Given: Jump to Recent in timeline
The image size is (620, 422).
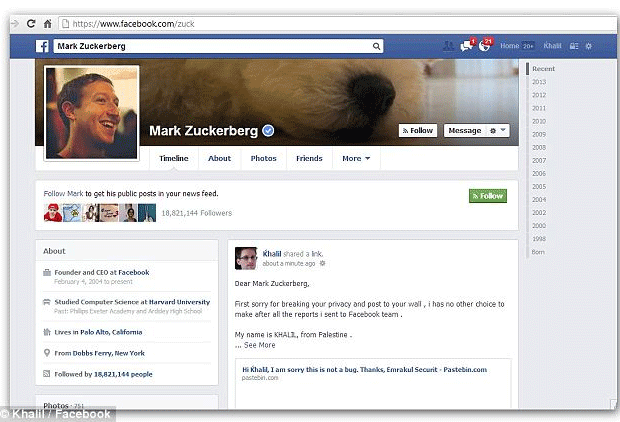Looking at the screenshot, I should tap(543, 69).
